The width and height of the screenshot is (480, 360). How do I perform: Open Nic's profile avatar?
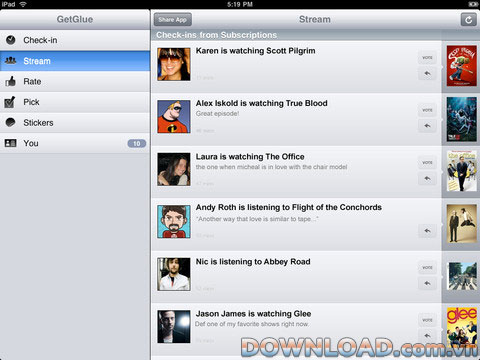pos(174,274)
